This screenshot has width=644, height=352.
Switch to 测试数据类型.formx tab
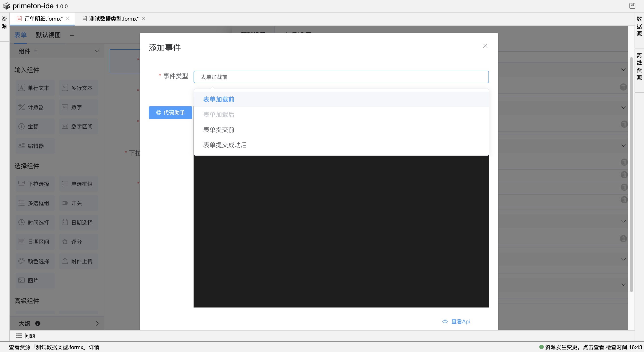(113, 19)
